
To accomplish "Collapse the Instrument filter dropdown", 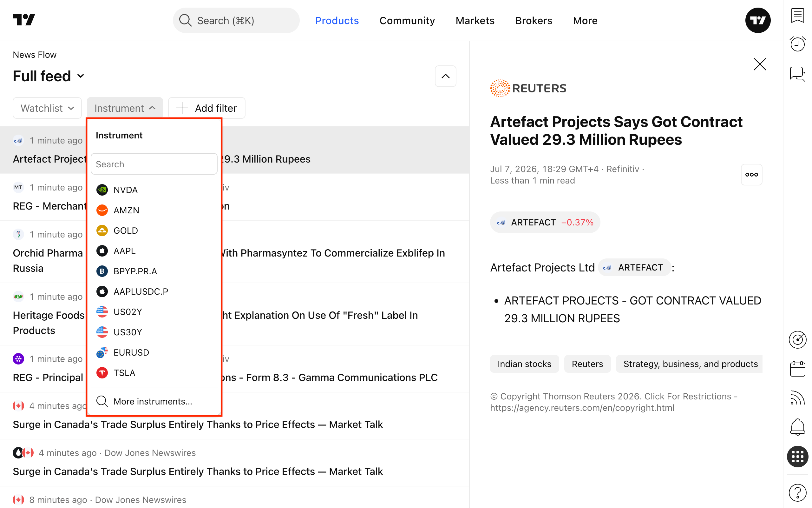I will (x=125, y=108).
